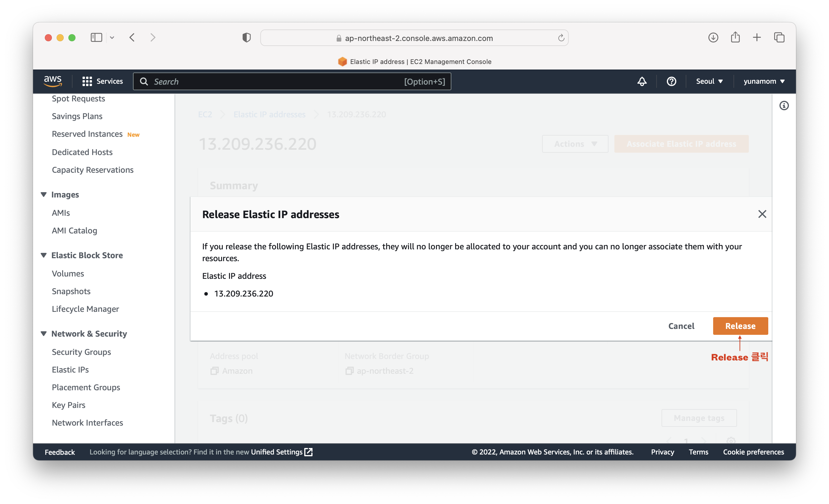Go back with Safari back arrow

pos(132,37)
